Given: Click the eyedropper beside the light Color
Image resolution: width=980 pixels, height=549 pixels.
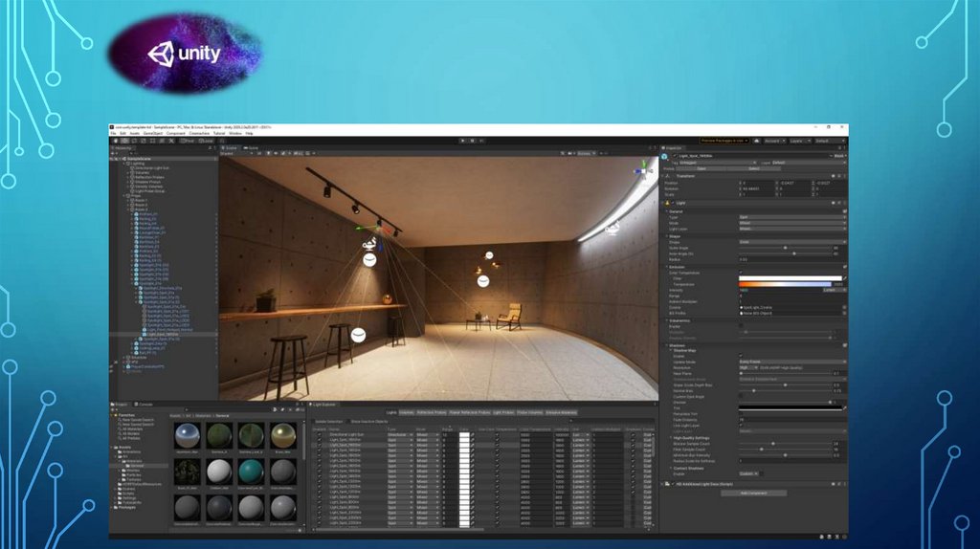Looking at the screenshot, I should coord(845,278).
